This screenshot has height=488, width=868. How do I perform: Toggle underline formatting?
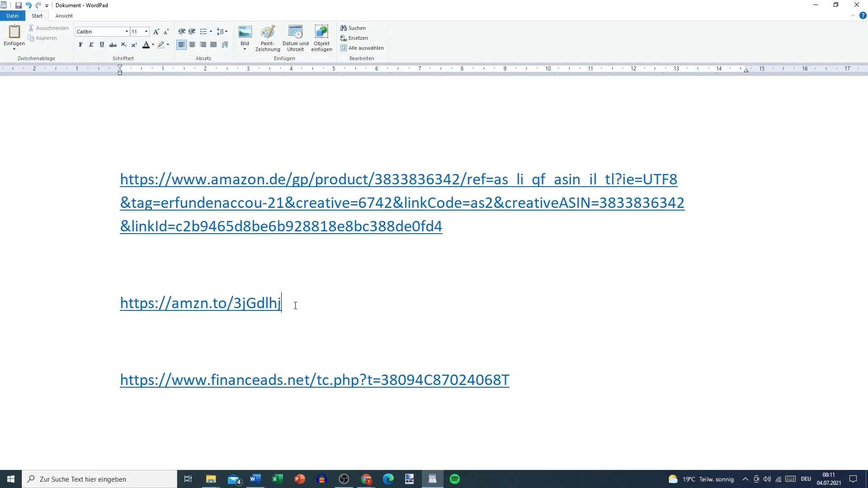click(102, 45)
